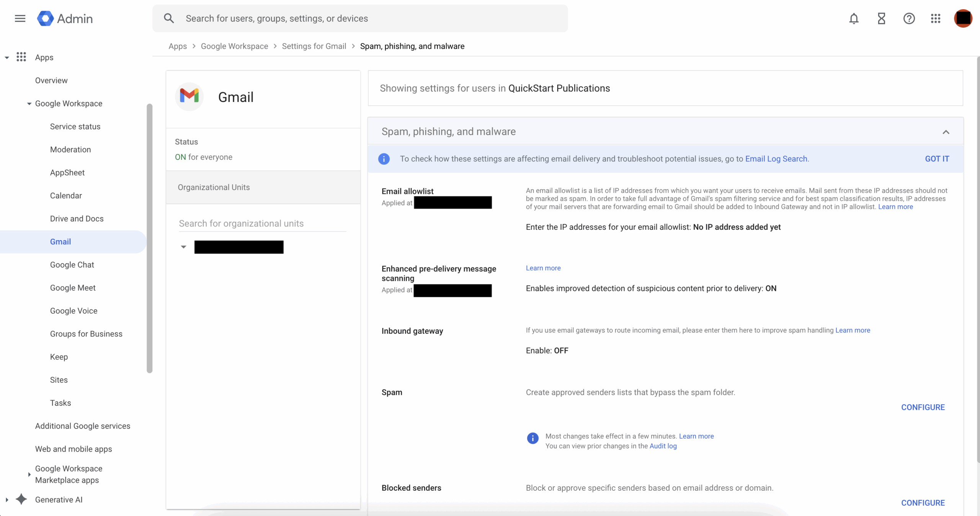Click the search magnifier icon
Screen dimensions: 980x516
click(169, 18)
